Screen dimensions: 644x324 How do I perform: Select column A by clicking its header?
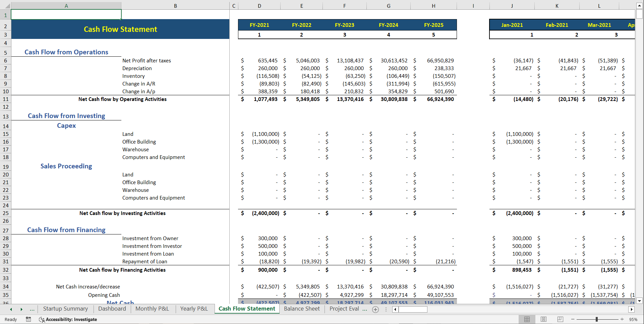point(66,6)
